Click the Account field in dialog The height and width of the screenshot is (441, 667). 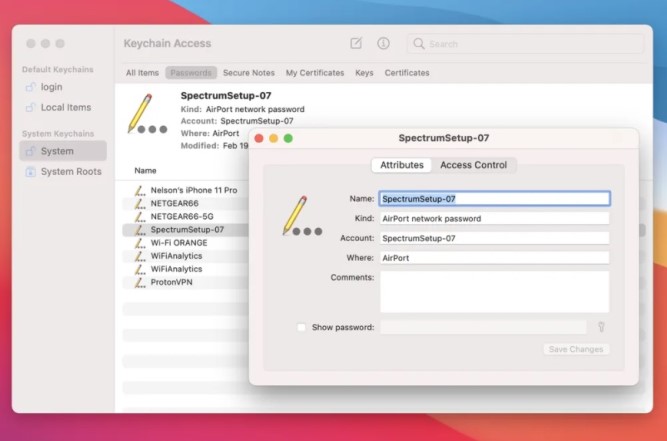pyautogui.click(x=494, y=238)
